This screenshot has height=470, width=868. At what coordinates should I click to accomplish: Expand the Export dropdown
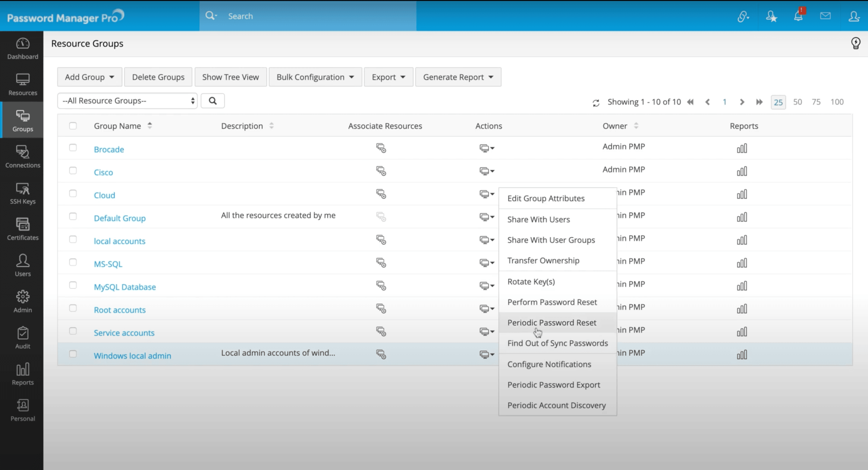(388, 77)
